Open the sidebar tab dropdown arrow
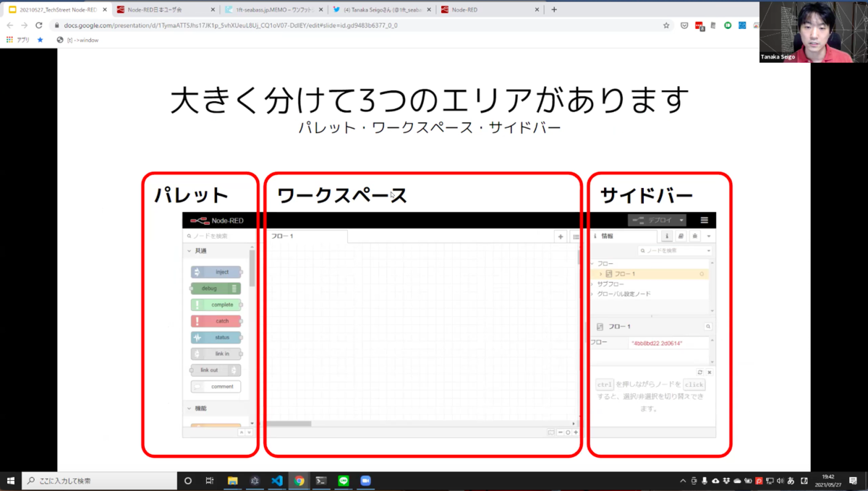The image size is (868, 491). 709,236
